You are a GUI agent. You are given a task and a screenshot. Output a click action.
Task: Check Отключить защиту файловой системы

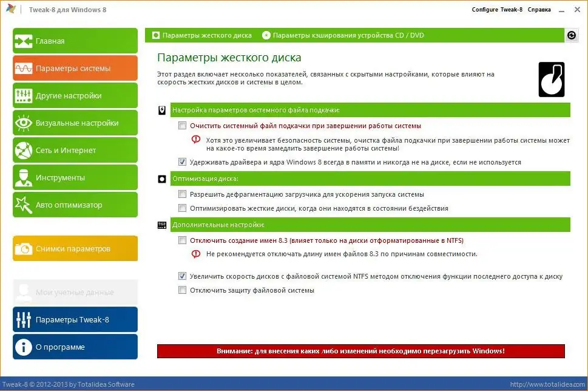point(182,290)
